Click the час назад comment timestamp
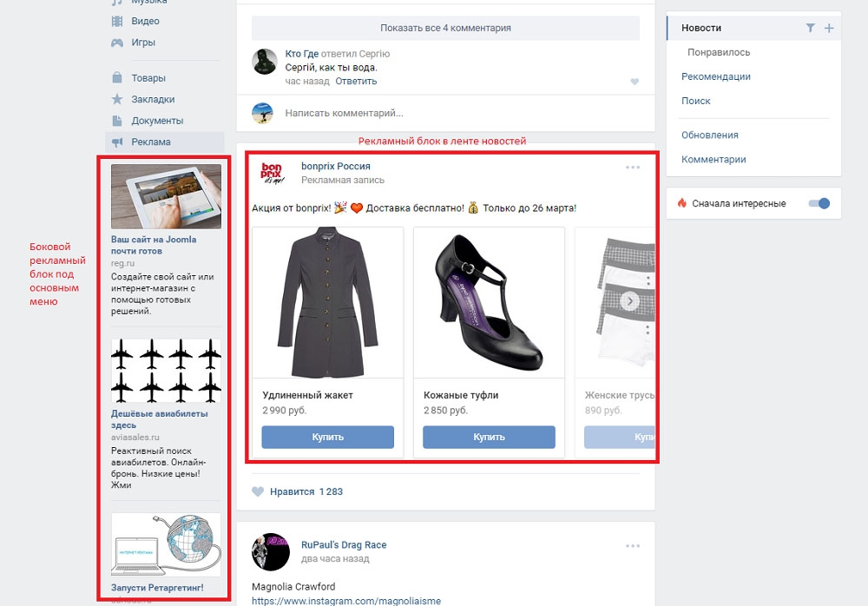This screenshot has width=868, height=606. point(307,81)
